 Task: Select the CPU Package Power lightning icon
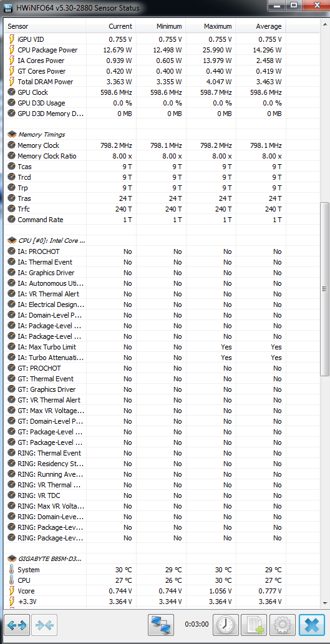11,50
